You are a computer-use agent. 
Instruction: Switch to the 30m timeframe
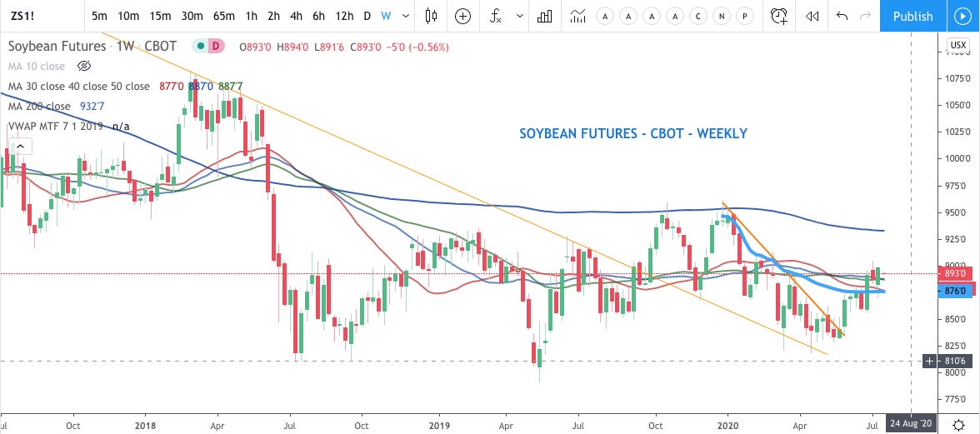pyautogui.click(x=192, y=16)
